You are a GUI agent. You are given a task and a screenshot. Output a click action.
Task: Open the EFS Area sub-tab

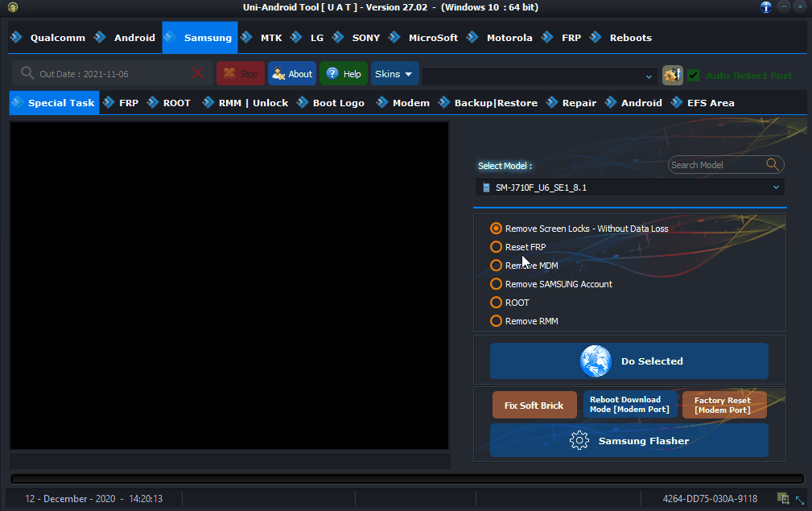pyautogui.click(x=703, y=102)
